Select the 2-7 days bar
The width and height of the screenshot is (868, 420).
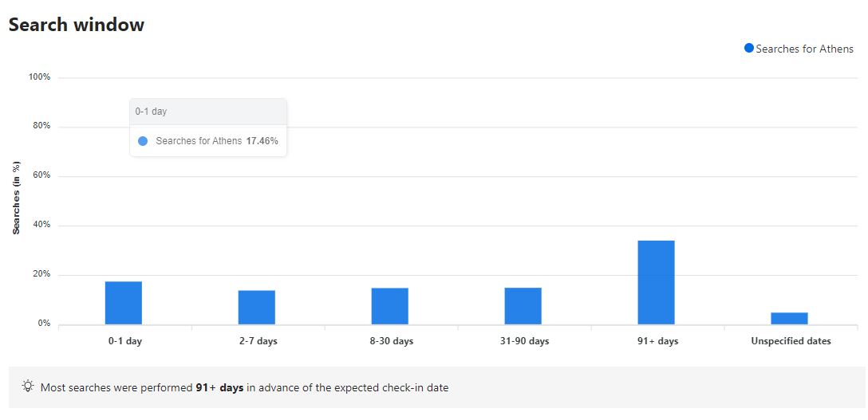coord(257,307)
